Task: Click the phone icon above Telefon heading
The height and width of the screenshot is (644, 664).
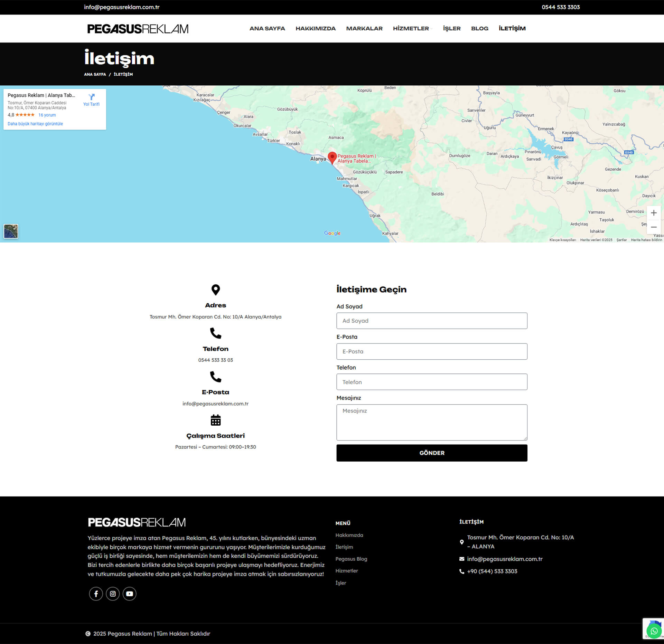Action: (x=216, y=333)
